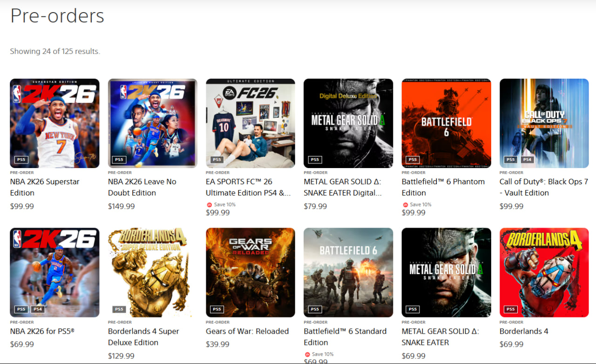The height and width of the screenshot is (364, 596).
Task: Open Metal Gear Solid Digital Deluxe cover
Action: pos(348,123)
